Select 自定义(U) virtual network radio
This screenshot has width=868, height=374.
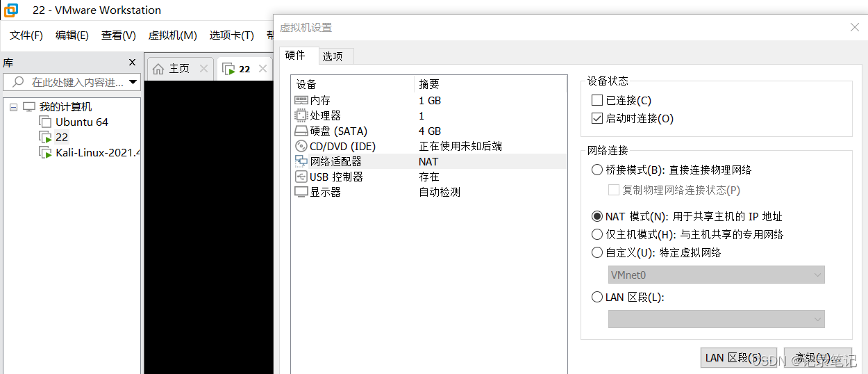tap(596, 252)
